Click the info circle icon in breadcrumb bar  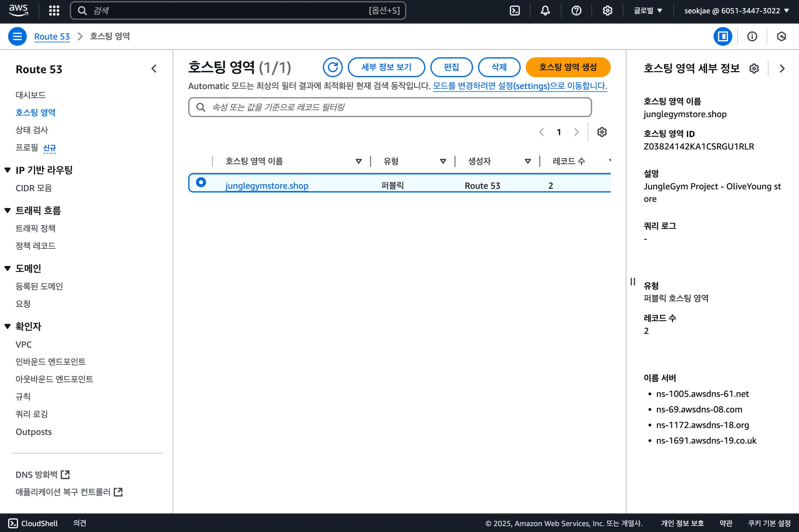(x=752, y=36)
